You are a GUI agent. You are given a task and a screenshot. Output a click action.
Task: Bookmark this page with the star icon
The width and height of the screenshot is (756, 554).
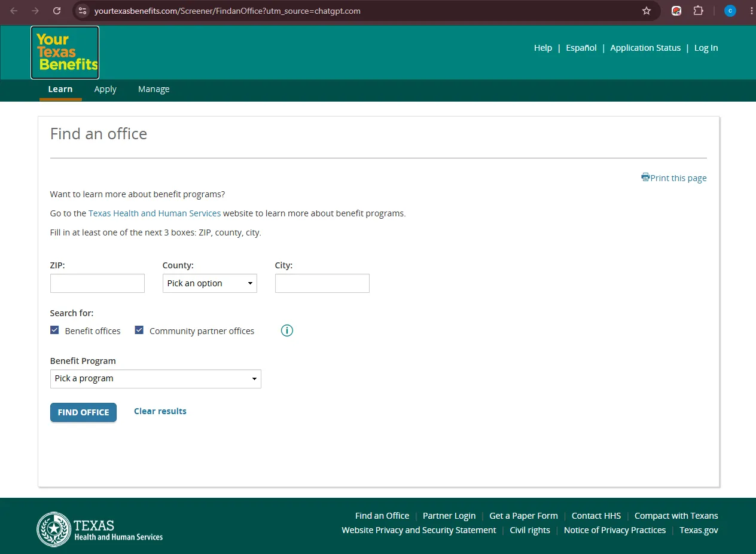coord(647,11)
